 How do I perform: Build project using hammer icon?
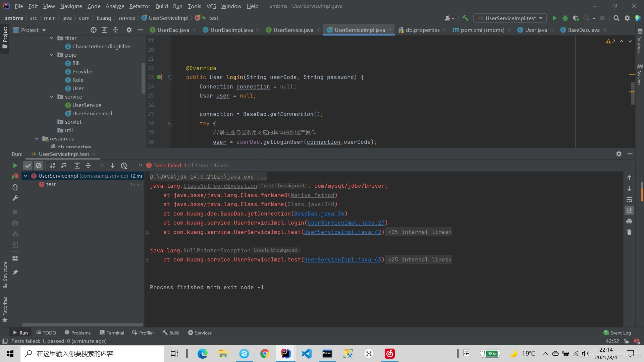465,18
